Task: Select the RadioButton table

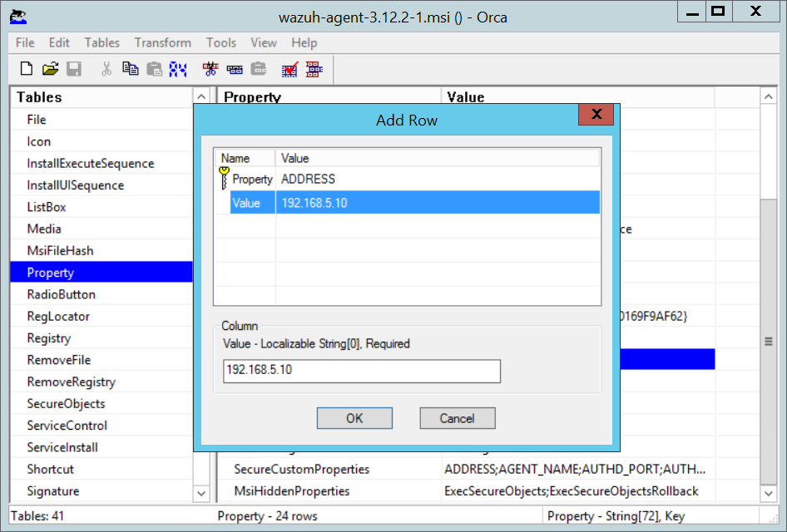Action: [101, 294]
